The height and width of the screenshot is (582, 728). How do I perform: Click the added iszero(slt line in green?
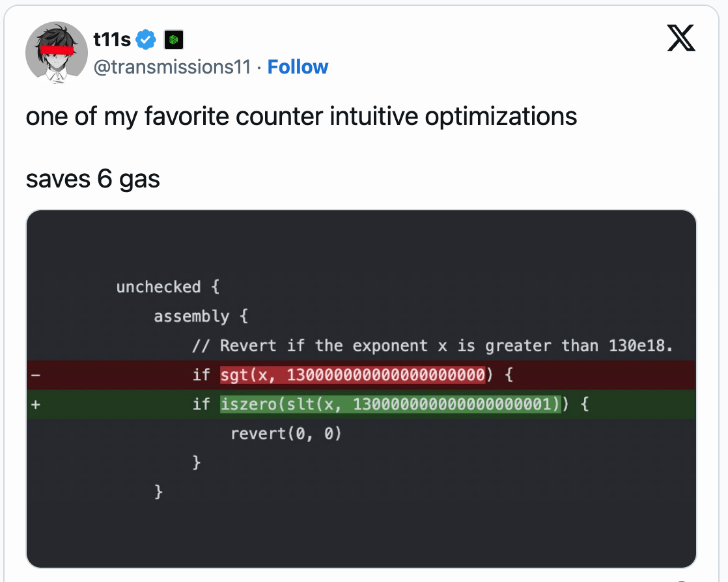click(361, 404)
